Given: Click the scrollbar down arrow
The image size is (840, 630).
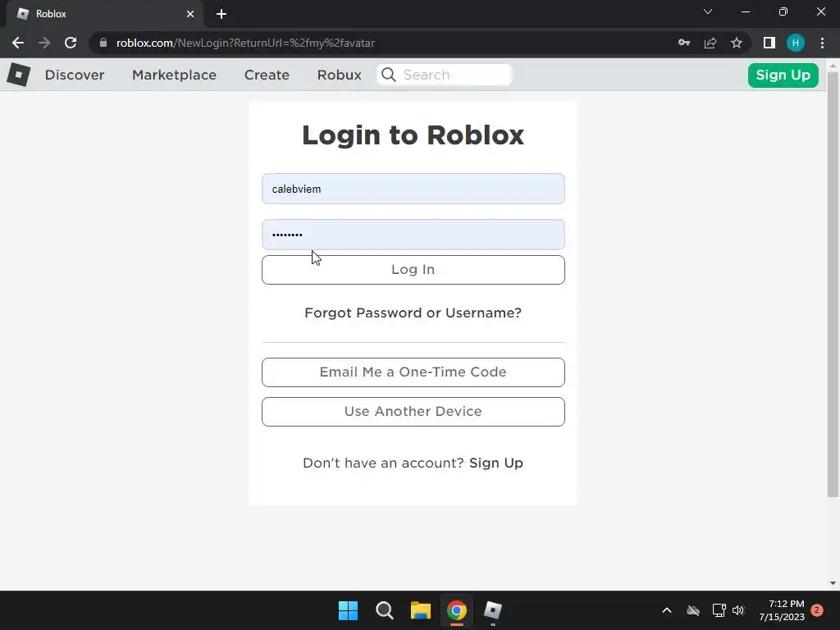Looking at the screenshot, I should coord(833,583).
